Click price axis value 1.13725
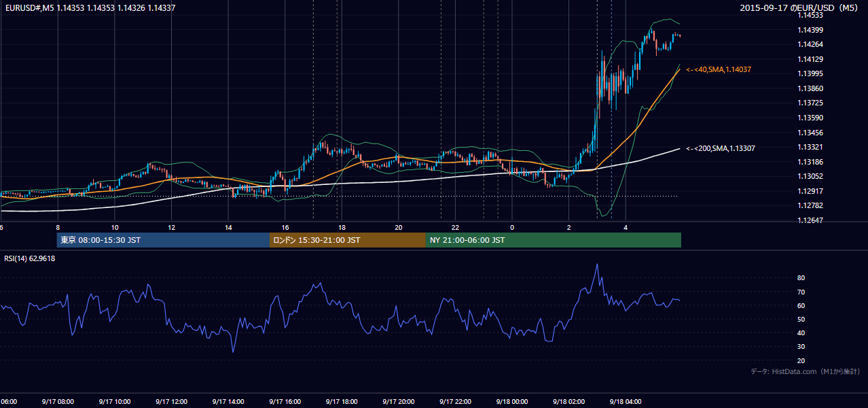This screenshot has width=868, height=408. (811, 103)
